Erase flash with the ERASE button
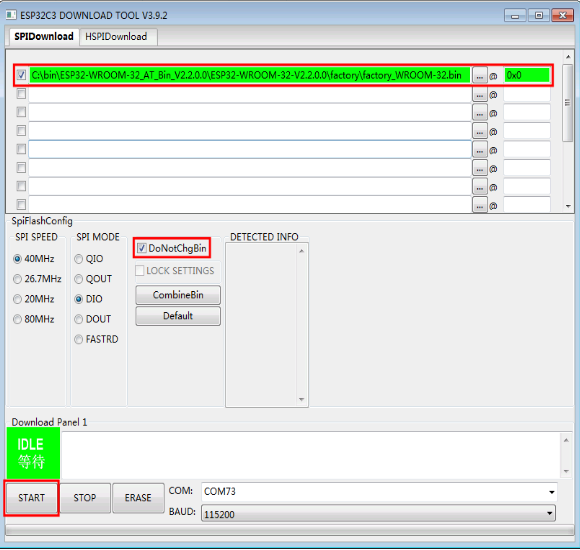Viewport: 580px width, 550px height. pos(138,498)
